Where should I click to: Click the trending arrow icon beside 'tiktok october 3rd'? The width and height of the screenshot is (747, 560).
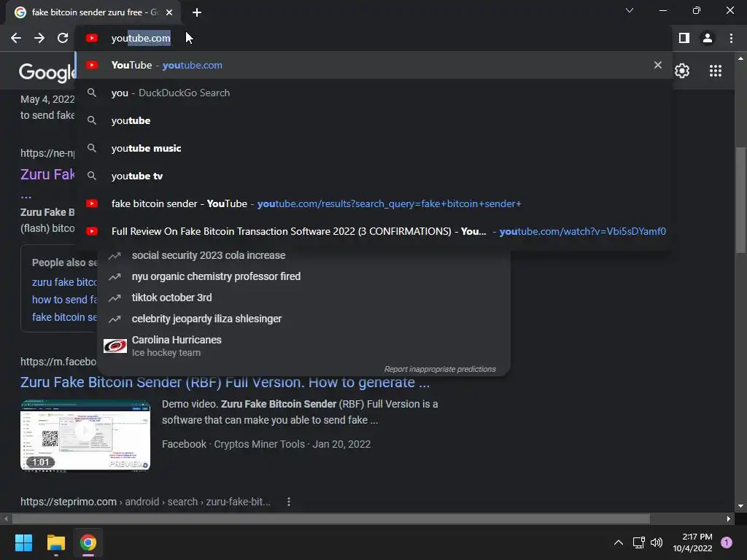115,298
